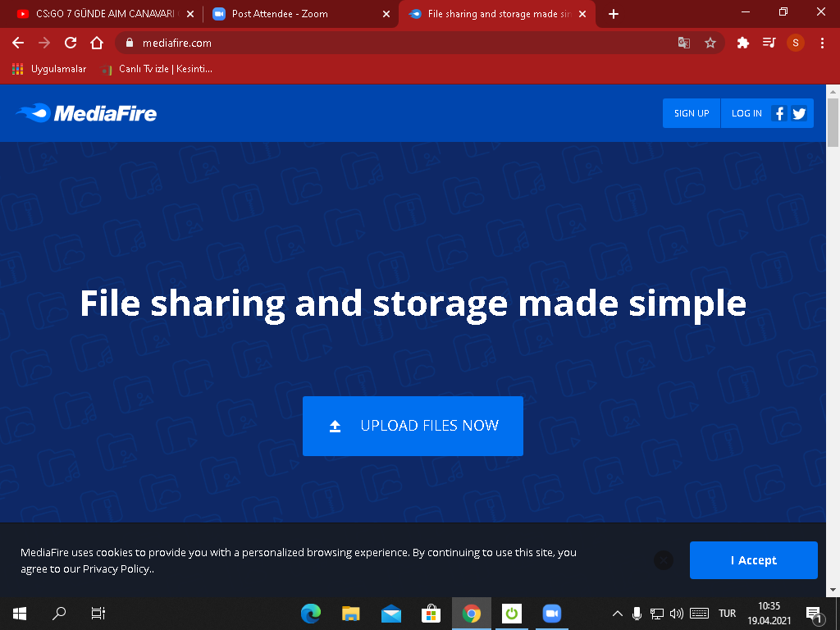Viewport: 840px width, 630px height.
Task: Switch to the Post Attendee - Zoom tab
Action: (x=300, y=14)
